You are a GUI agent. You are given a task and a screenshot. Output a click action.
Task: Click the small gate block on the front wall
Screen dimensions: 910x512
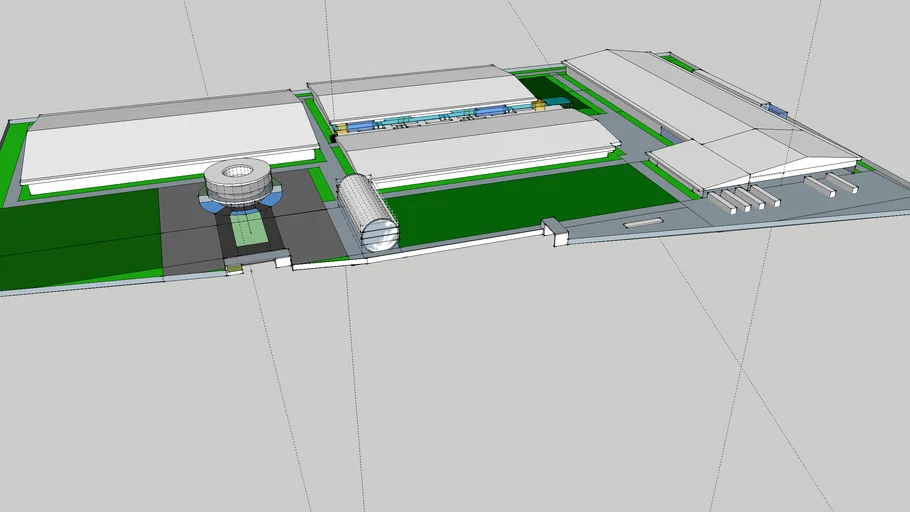[x=554, y=232]
